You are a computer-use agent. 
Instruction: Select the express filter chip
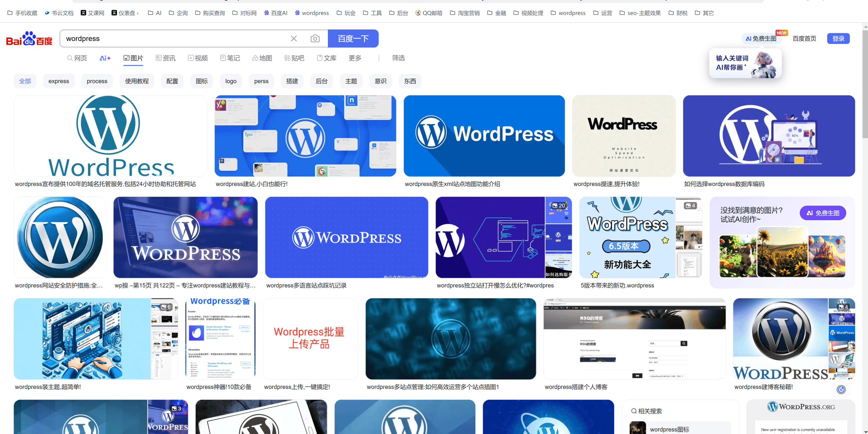coord(59,81)
